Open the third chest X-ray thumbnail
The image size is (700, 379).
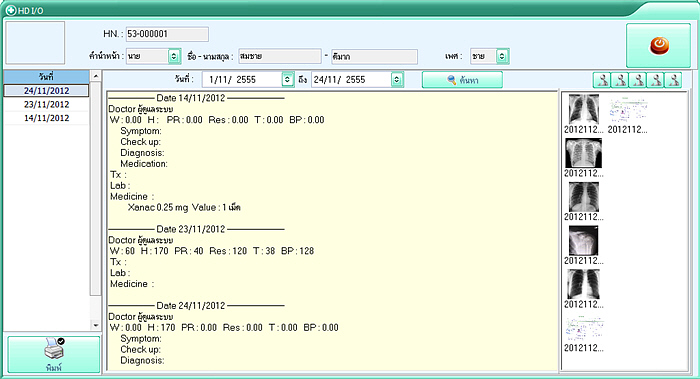pyautogui.click(x=583, y=197)
